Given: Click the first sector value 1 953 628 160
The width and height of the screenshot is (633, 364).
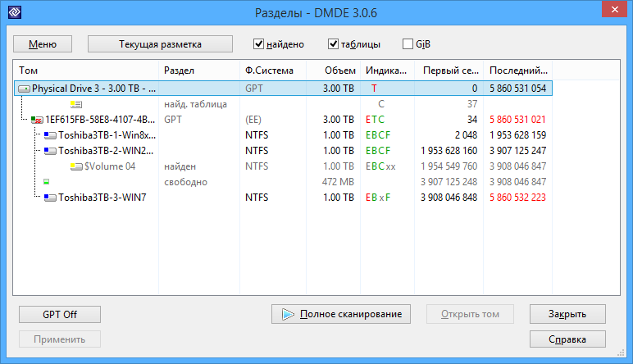Looking at the screenshot, I should (449, 151).
